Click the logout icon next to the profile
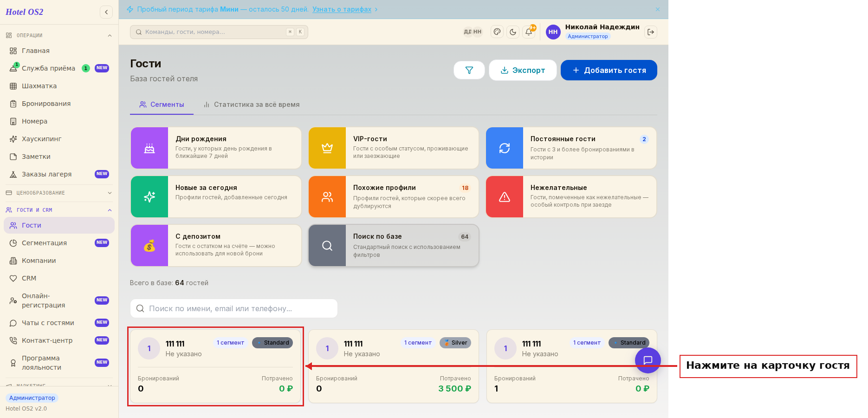The width and height of the screenshot is (868, 418). 651,32
